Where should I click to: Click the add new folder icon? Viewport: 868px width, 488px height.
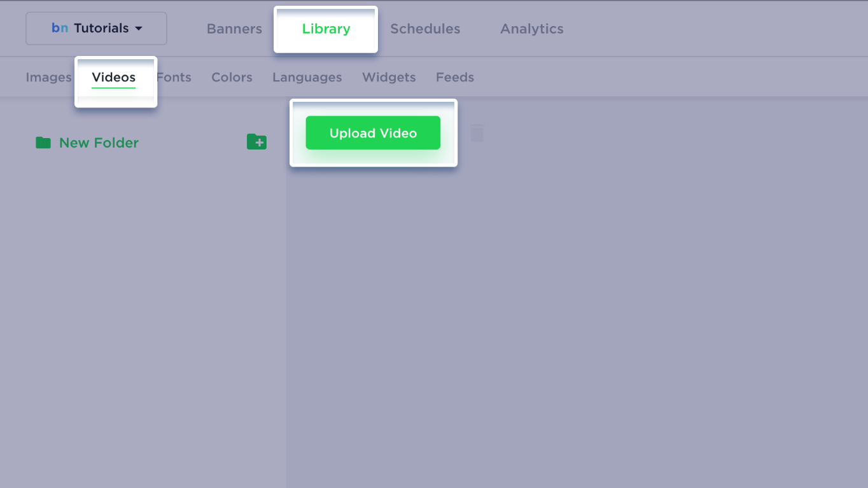click(256, 142)
